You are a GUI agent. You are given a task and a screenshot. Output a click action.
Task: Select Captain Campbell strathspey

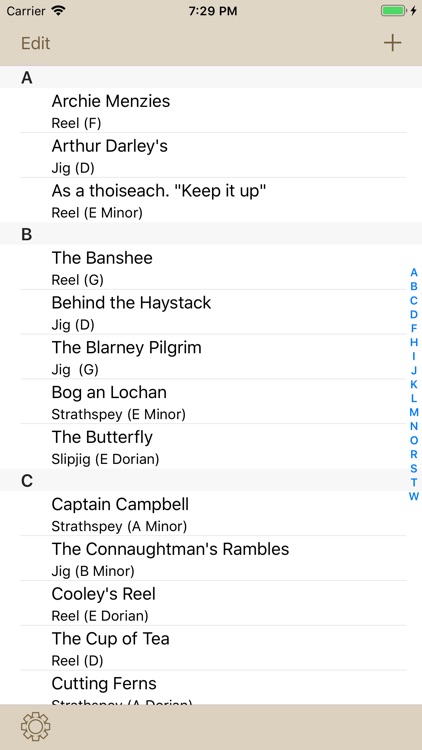tap(211, 514)
